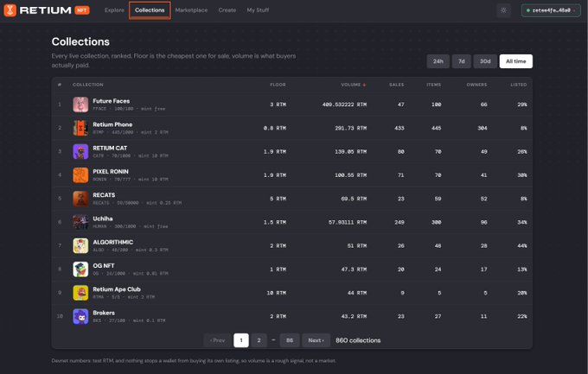Image resolution: width=588 pixels, height=374 pixels.
Task: Open RECATS collection thumbnail
Action: tap(80, 199)
